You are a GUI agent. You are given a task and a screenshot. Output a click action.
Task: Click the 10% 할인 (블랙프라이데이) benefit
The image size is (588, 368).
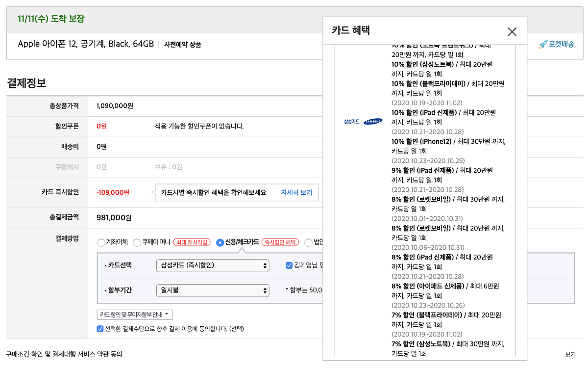click(x=448, y=88)
